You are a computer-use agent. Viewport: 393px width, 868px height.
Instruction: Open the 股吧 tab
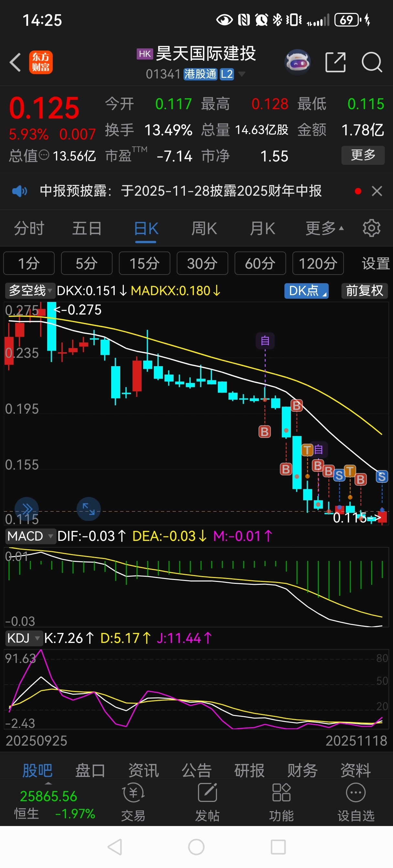37,770
